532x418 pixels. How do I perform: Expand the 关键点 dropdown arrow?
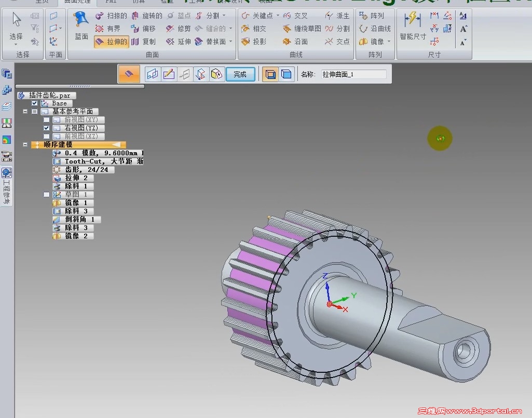tap(278, 16)
